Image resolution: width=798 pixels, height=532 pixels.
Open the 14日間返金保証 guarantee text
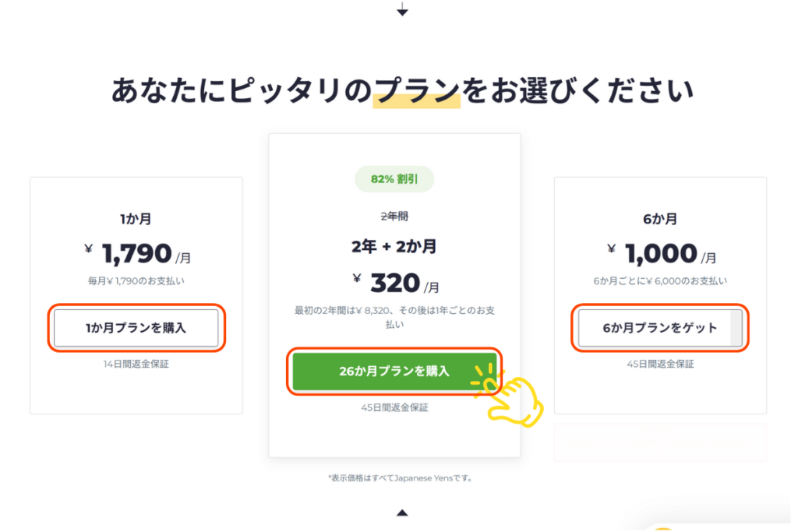pos(136,364)
